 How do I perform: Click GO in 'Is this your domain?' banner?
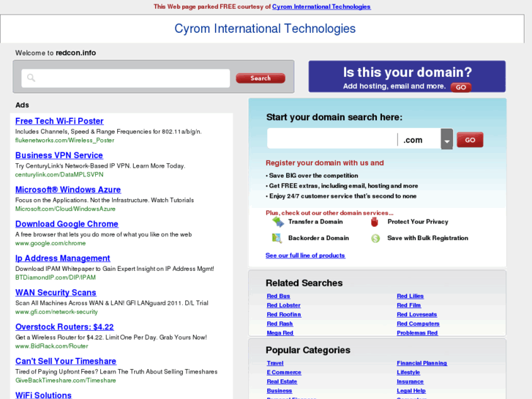461,87
